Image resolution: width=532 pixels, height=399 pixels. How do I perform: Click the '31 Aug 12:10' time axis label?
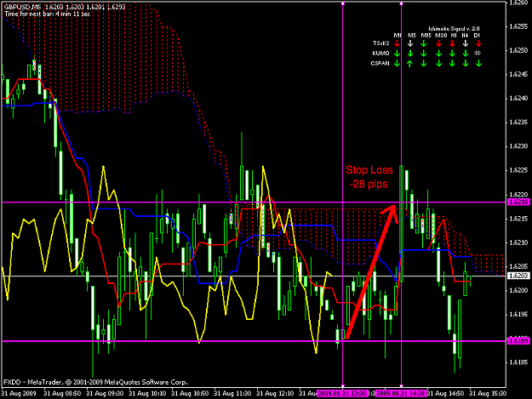275,393
